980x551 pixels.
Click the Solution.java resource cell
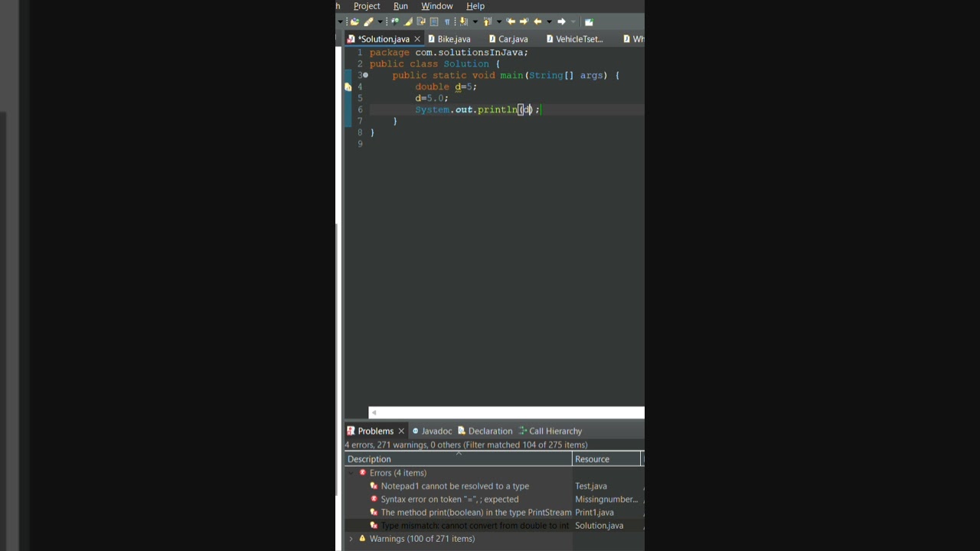(x=599, y=526)
